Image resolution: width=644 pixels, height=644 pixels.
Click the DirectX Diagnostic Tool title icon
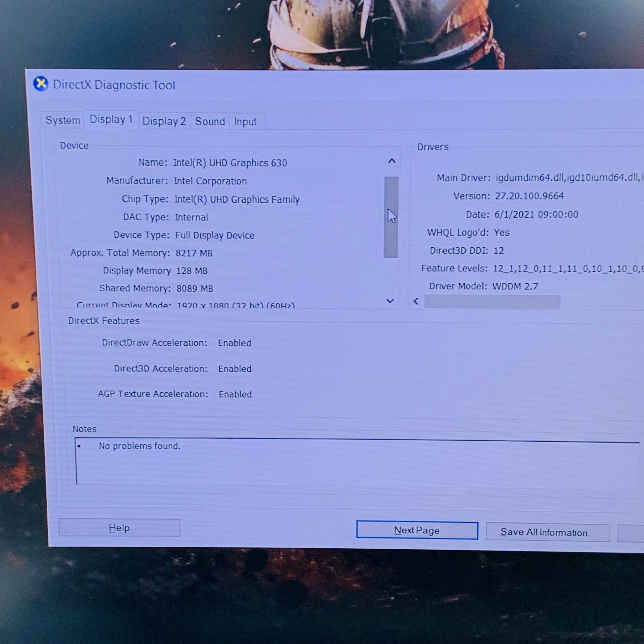[x=41, y=84]
